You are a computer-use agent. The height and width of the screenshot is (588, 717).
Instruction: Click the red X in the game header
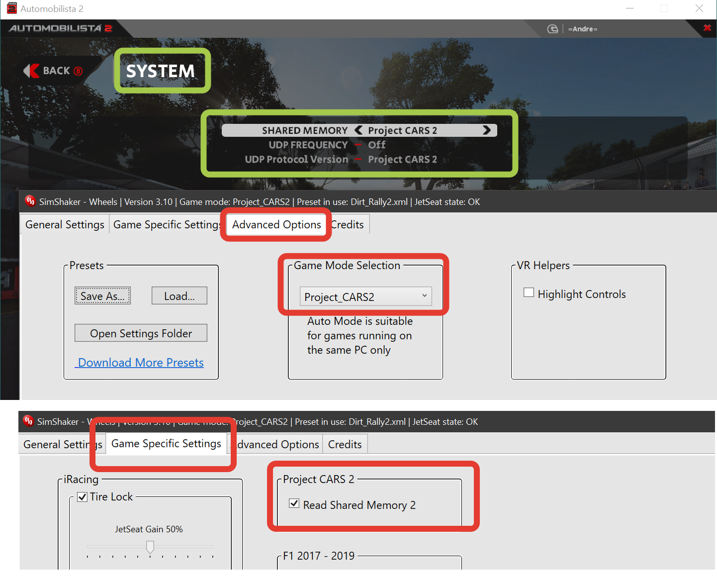click(707, 28)
